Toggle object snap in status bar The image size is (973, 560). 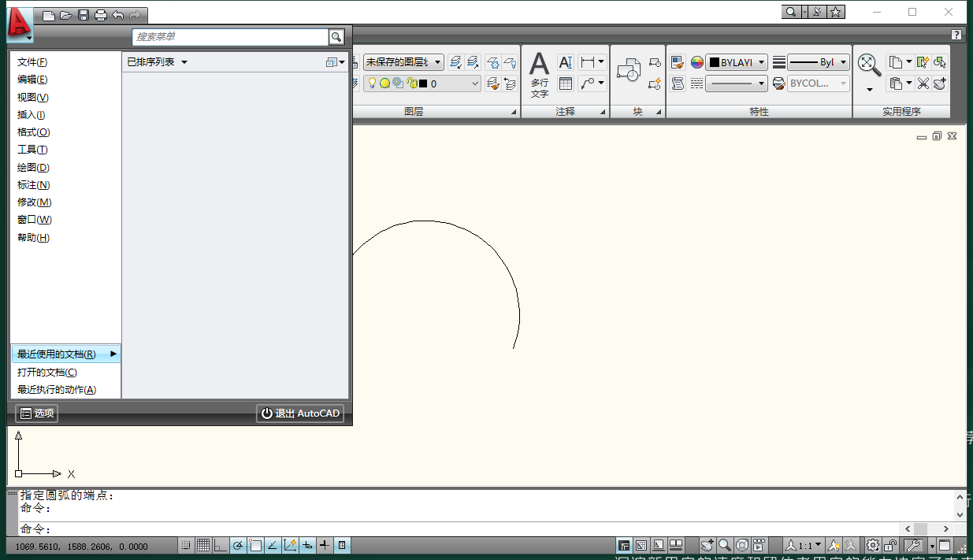(255, 545)
